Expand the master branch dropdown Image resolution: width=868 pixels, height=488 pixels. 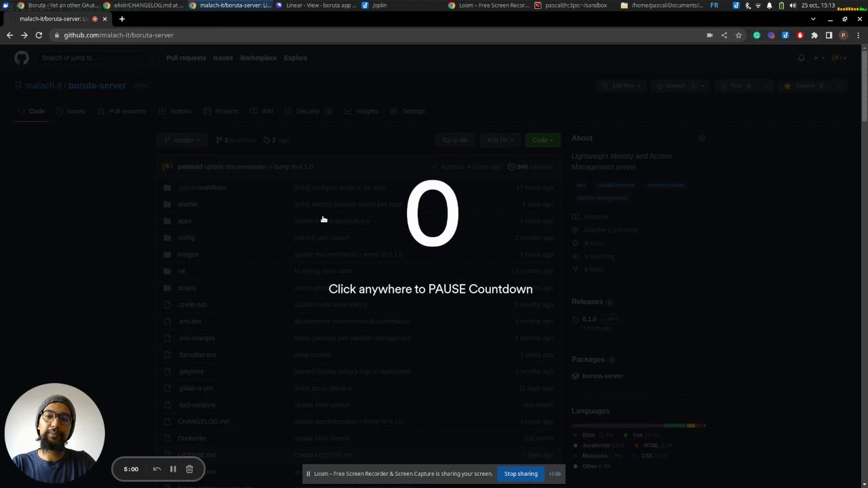click(182, 140)
